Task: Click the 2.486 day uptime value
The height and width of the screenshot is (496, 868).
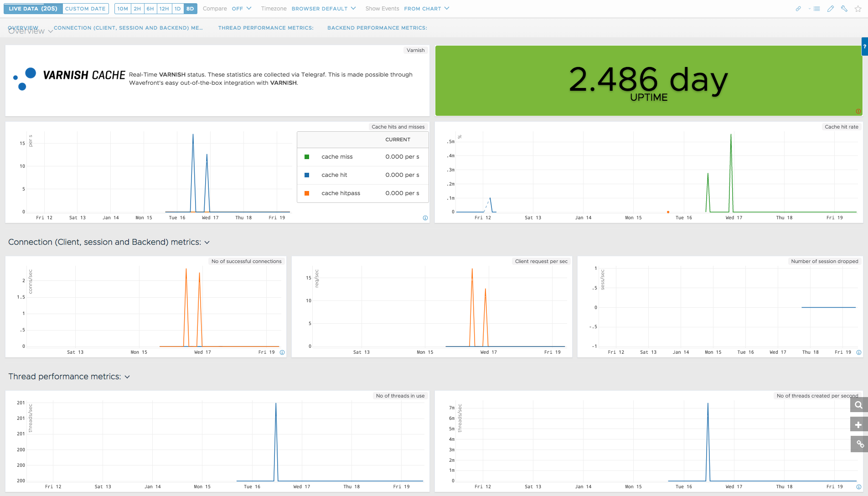Action: [648, 79]
